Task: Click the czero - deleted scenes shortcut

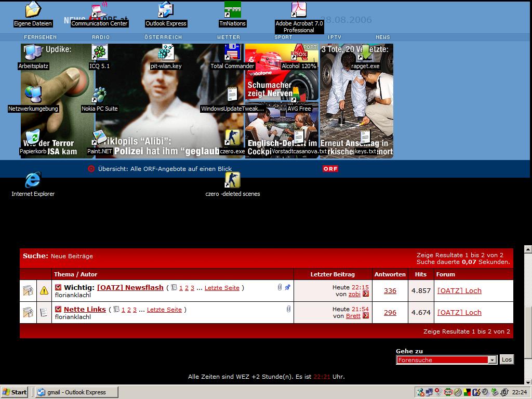Action: click(232, 181)
